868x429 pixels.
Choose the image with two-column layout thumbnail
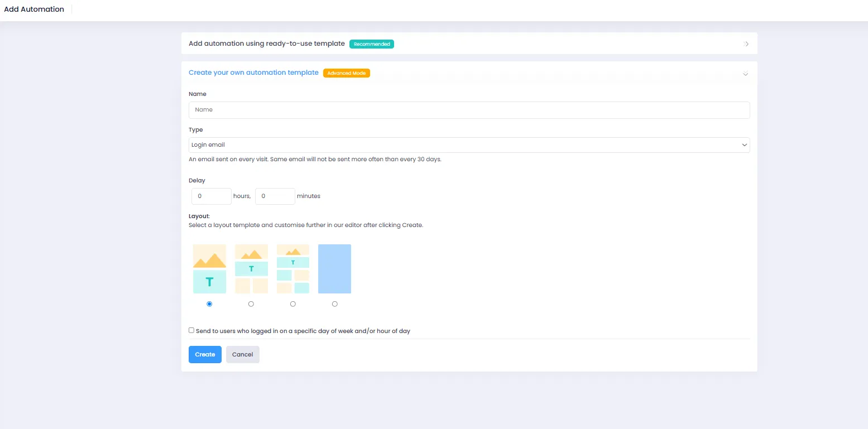251,269
